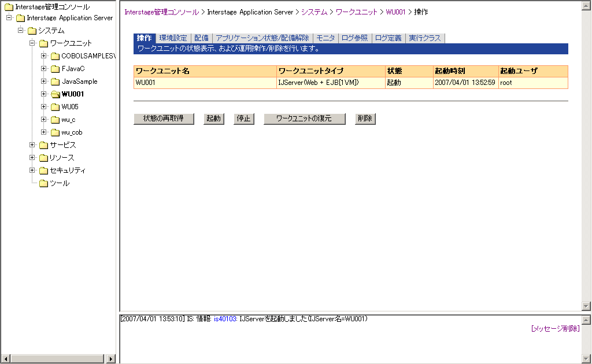
Task: Click the WU001 breadcrumb link
Action: pyautogui.click(x=395, y=12)
